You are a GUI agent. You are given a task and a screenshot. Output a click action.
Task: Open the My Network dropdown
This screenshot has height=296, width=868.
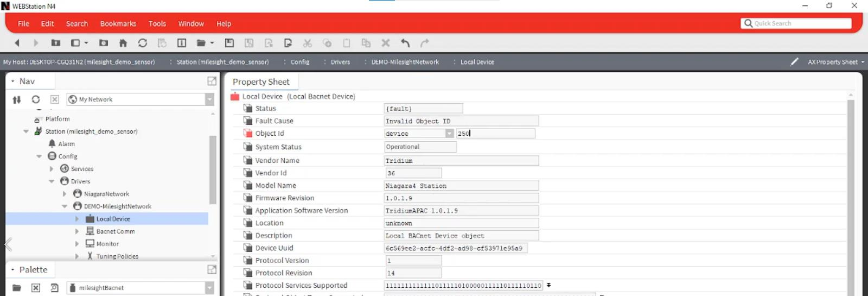coord(209,99)
